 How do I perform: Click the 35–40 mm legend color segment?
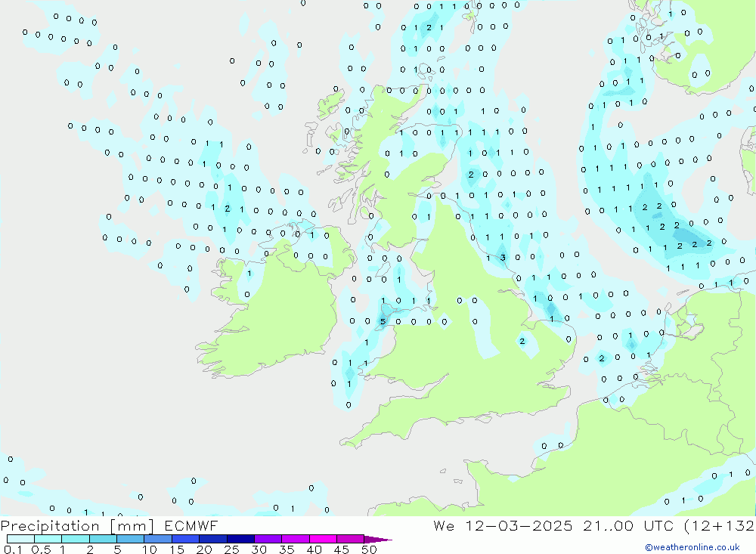296,539
